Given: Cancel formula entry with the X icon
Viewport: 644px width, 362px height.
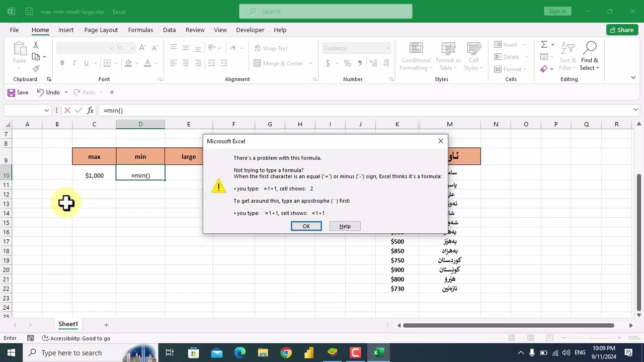Looking at the screenshot, I should click(67, 111).
